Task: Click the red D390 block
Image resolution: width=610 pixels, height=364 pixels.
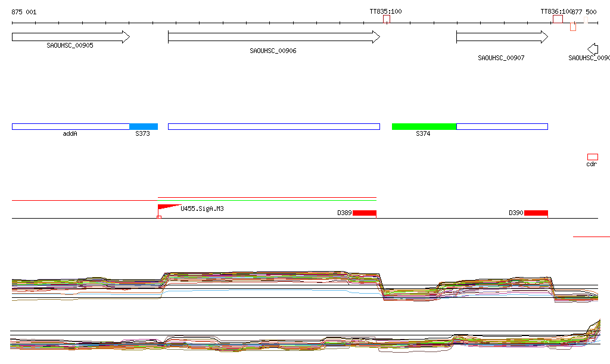Action: [536, 213]
